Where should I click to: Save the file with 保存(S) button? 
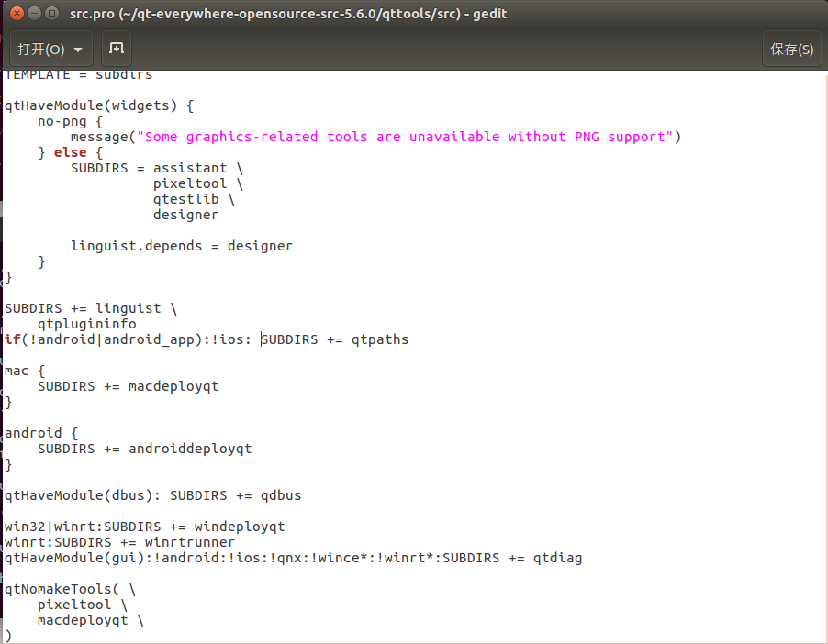click(791, 50)
